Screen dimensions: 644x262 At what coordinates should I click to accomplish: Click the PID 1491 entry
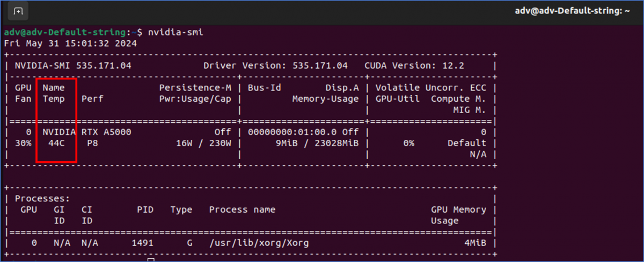(x=142, y=243)
